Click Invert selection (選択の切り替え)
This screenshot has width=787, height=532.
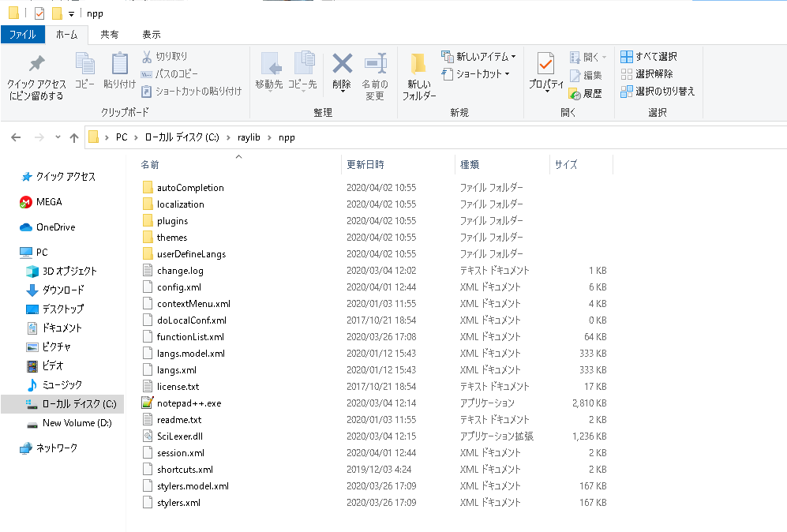click(x=658, y=92)
